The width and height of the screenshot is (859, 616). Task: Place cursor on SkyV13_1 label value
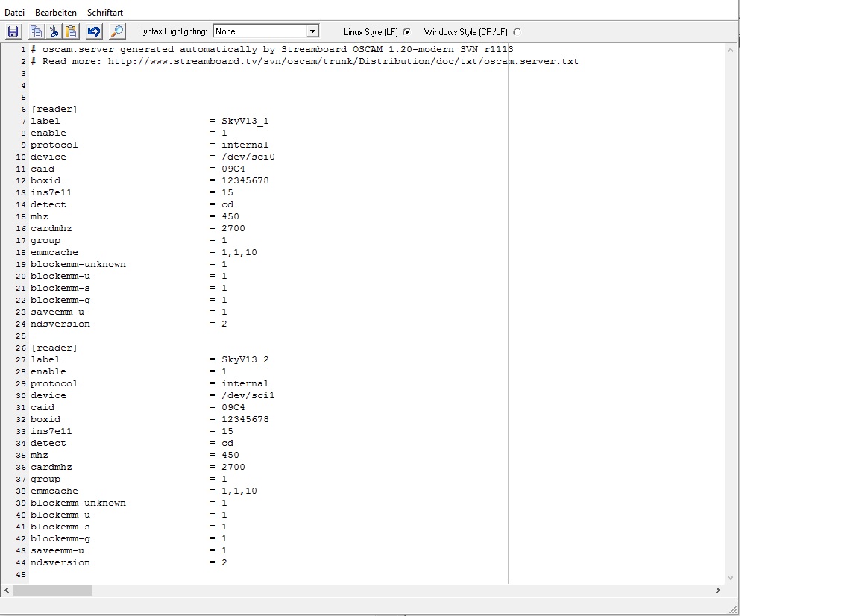(245, 121)
